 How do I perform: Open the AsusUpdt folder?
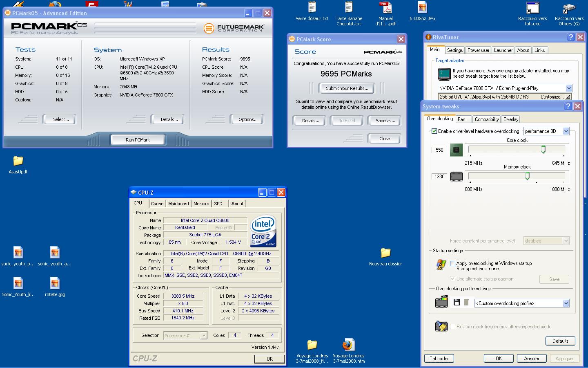(x=18, y=164)
